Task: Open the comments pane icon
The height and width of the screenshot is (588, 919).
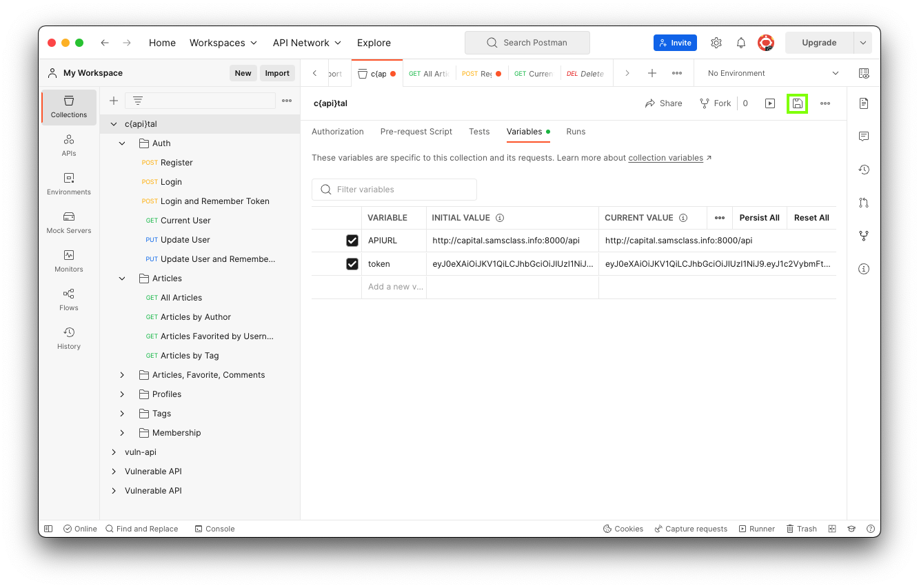Action: 864,136
